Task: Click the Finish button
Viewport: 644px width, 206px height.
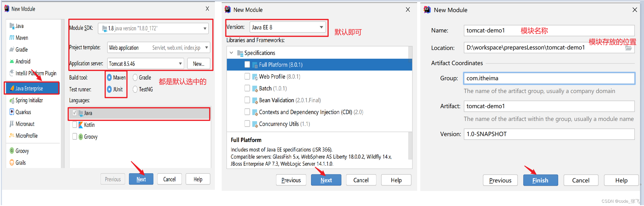Action: pos(541,181)
